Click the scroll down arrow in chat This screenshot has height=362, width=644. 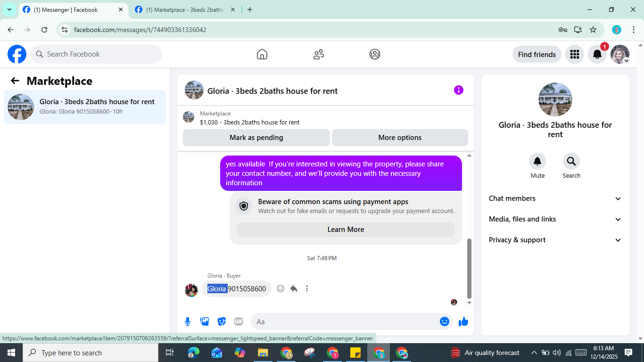tap(469, 303)
